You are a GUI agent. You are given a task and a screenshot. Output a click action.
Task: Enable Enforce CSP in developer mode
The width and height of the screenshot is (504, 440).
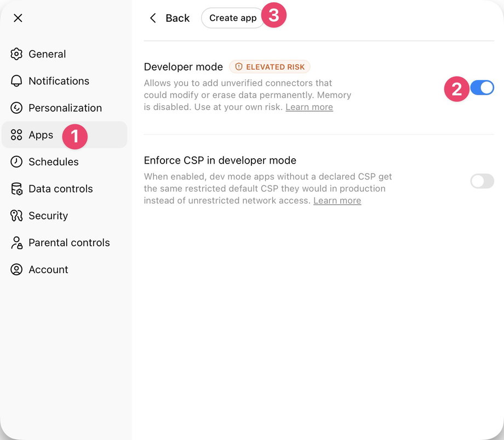(x=482, y=181)
